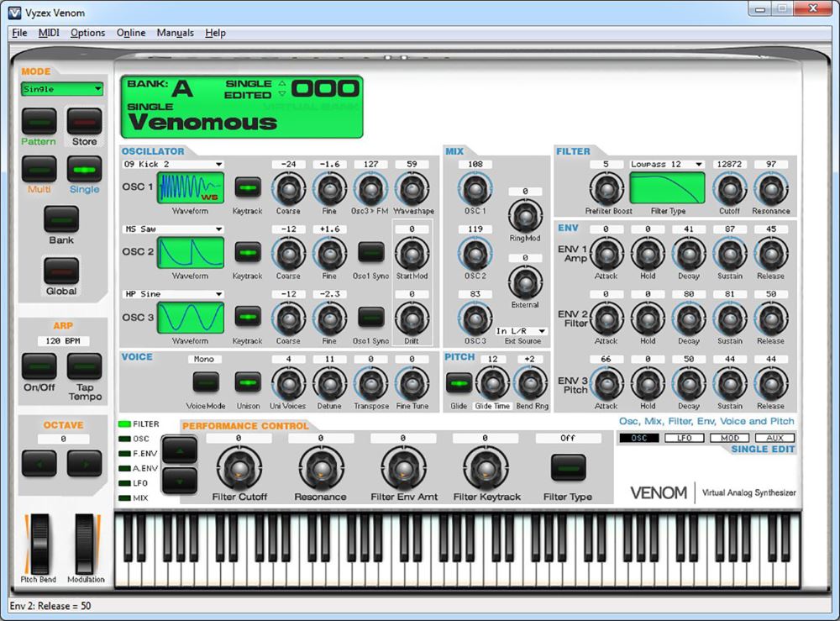Switch to the MOD edit tab
The image size is (840, 621).
730,438
